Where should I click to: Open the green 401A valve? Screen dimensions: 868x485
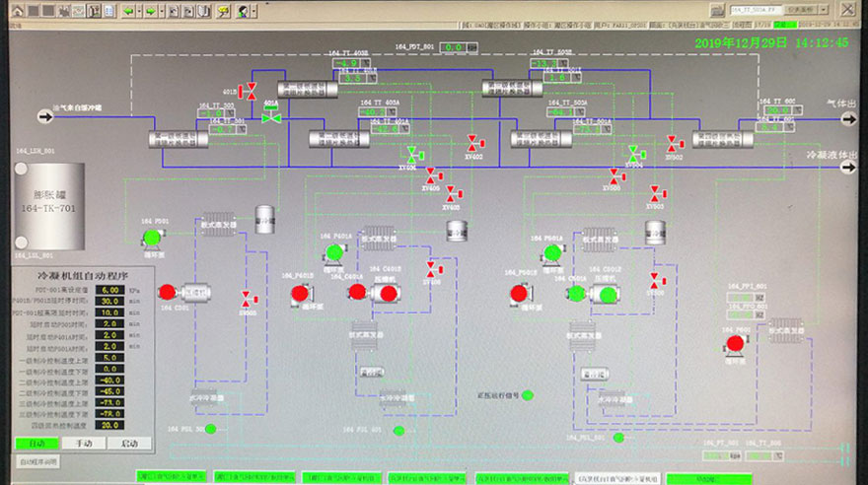(x=271, y=117)
